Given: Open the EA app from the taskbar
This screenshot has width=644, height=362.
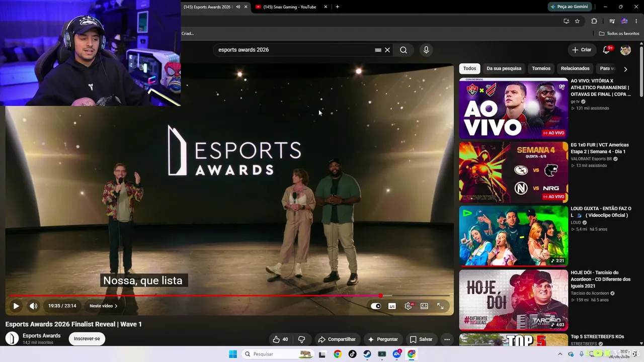Looking at the screenshot, I should [x=396, y=354].
